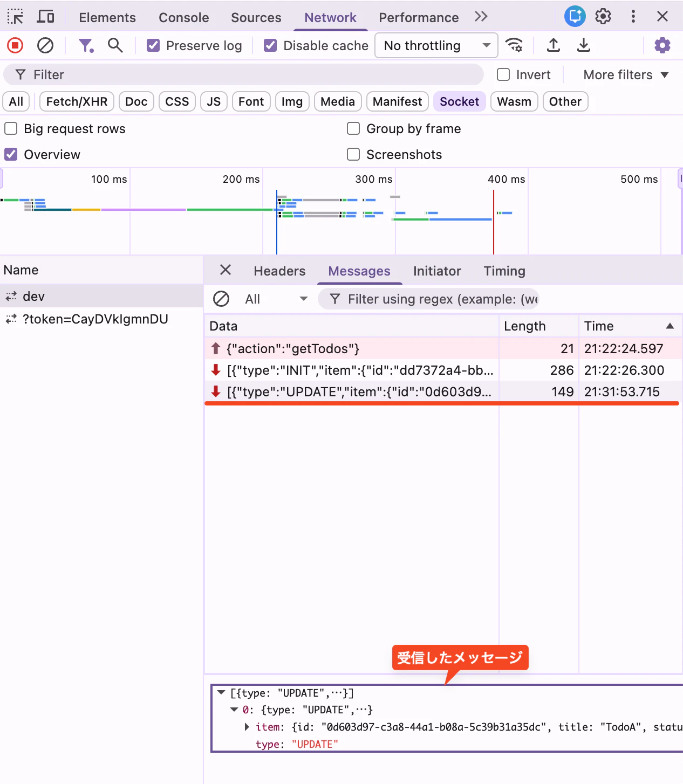Open the Headers tab
Viewport: 683px width, 784px height.
click(x=279, y=271)
